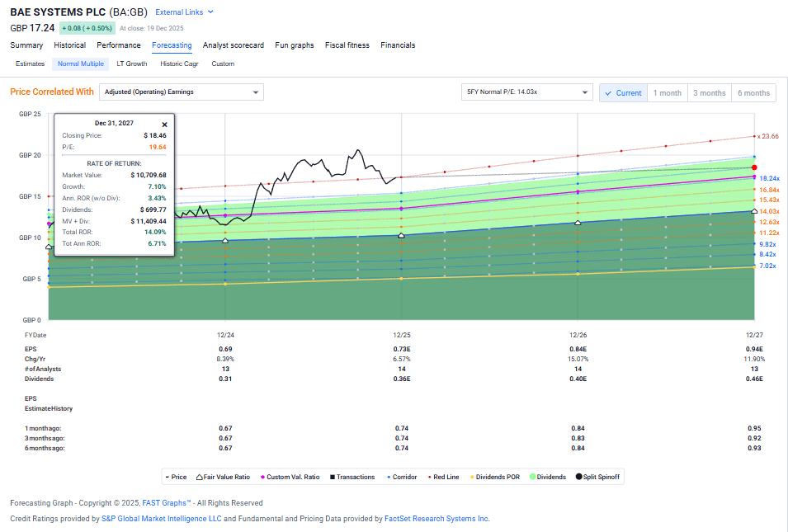788x532 pixels.
Task: Toggle Fair Value Ratio legend triangle
Action: click(x=200, y=477)
